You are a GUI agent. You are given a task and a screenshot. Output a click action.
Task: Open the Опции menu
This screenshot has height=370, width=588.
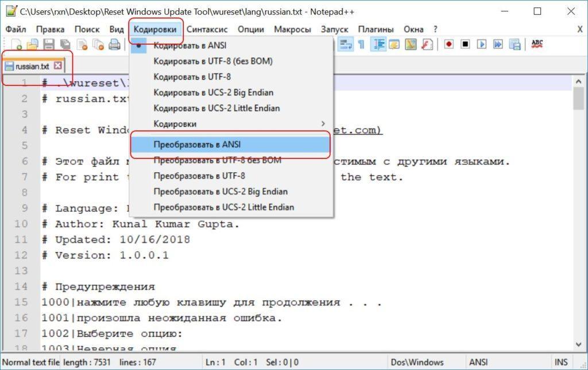250,29
